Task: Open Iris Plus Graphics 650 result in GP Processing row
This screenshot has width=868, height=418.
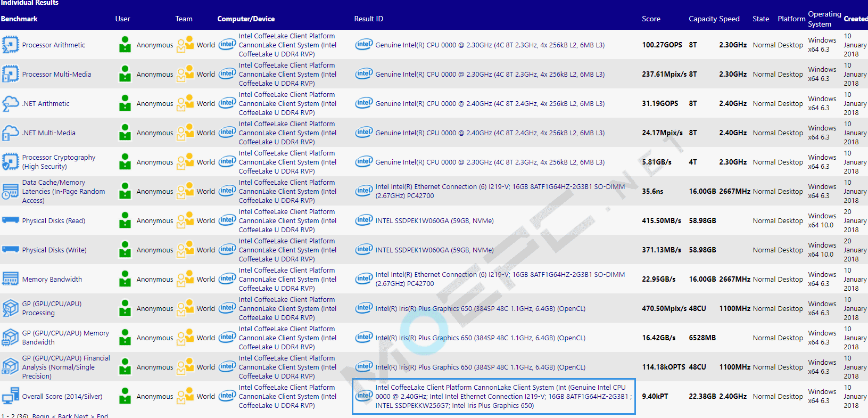Action: tap(480, 308)
